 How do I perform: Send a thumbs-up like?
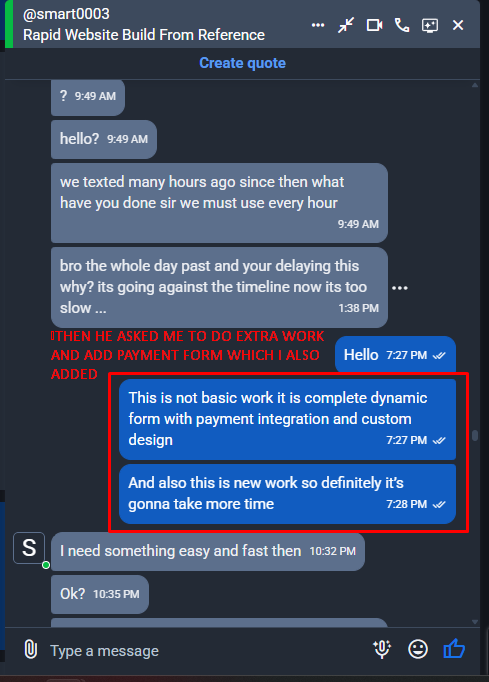[454, 649]
